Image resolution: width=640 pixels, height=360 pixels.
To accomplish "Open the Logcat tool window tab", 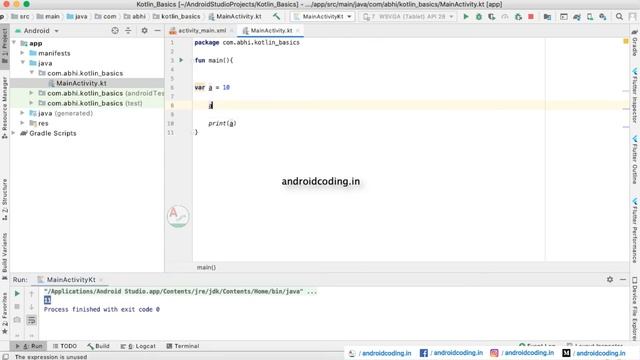I will click(x=138, y=346).
